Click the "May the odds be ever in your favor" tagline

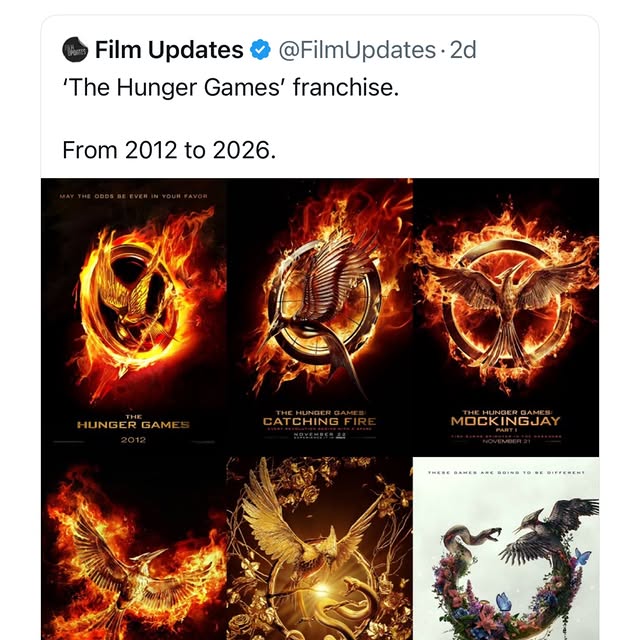[x=133, y=196]
